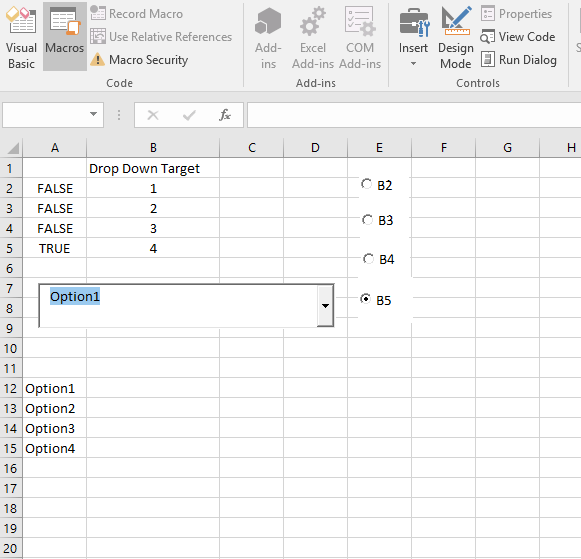This screenshot has height=559, width=581.
Task: Select row 10 header
Action: point(10,349)
